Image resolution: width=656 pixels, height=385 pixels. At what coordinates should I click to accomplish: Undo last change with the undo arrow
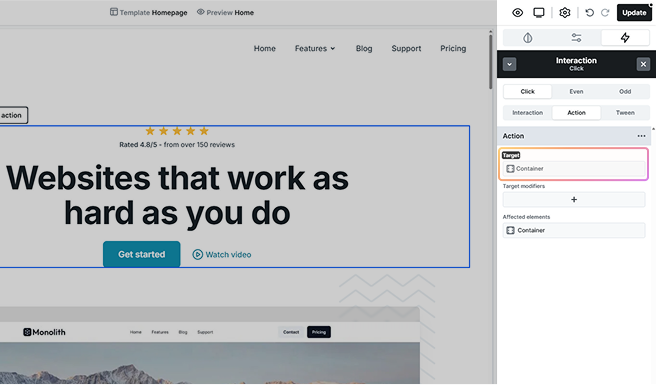589,13
